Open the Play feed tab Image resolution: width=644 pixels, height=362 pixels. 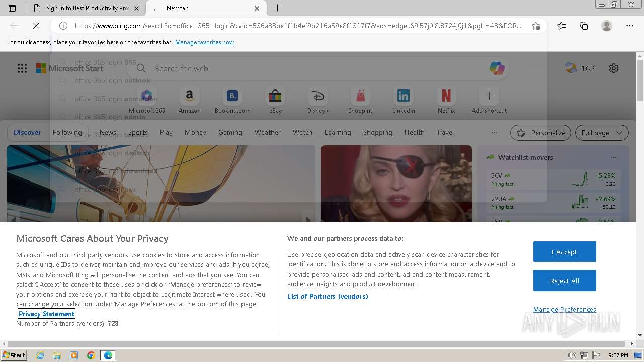(x=166, y=133)
